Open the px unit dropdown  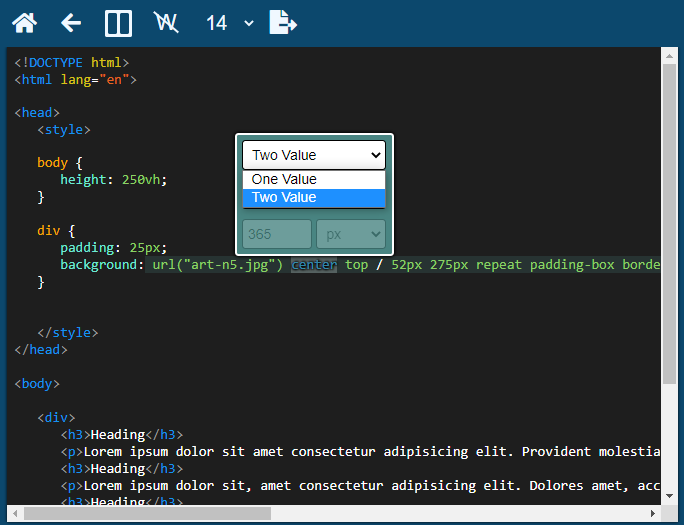pyautogui.click(x=351, y=234)
